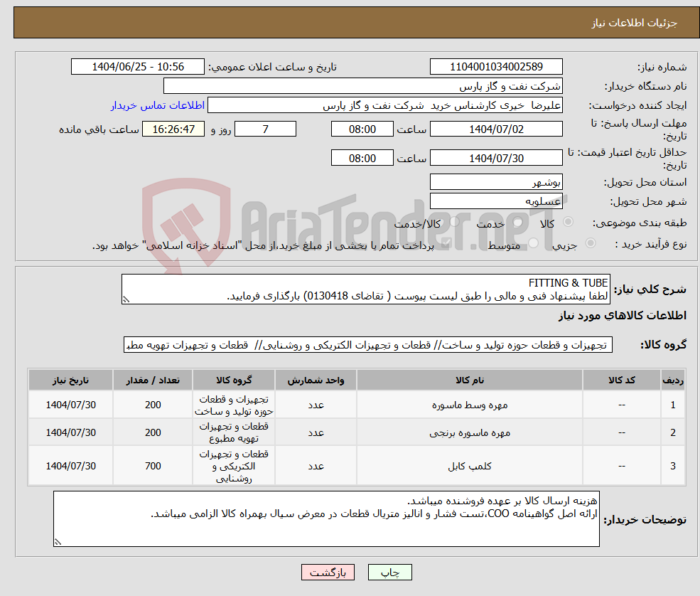The image size is (700, 596).
Task: Click the request number field 1104001034002589
Action: tap(495, 66)
